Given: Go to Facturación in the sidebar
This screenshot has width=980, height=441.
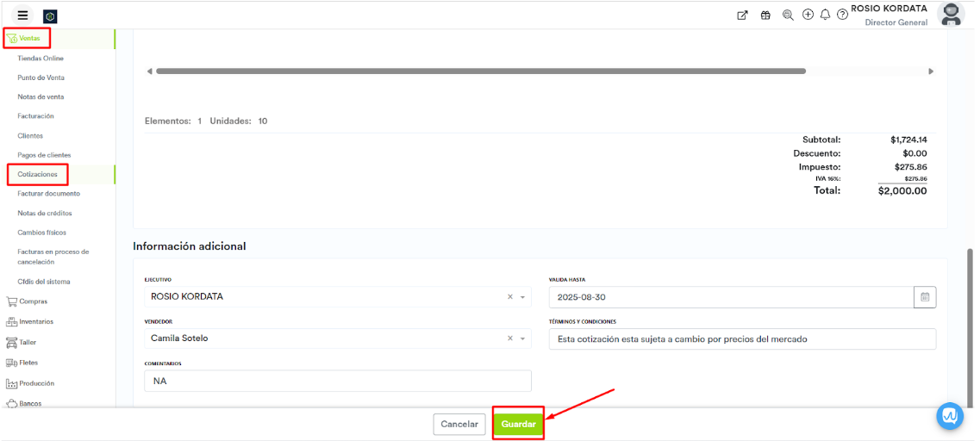Looking at the screenshot, I should [x=35, y=116].
